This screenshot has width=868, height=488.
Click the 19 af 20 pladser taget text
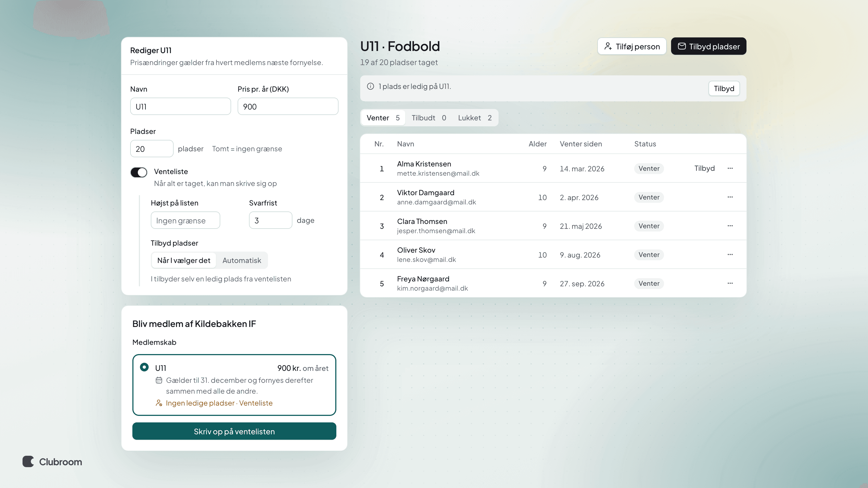[x=399, y=62]
